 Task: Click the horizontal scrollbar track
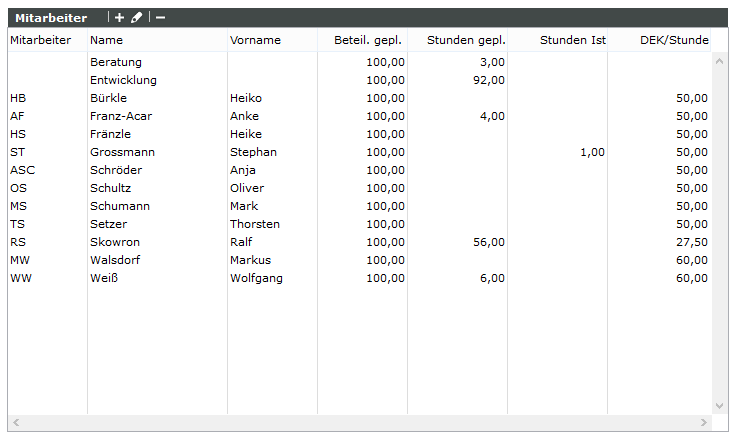(x=360, y=423)
